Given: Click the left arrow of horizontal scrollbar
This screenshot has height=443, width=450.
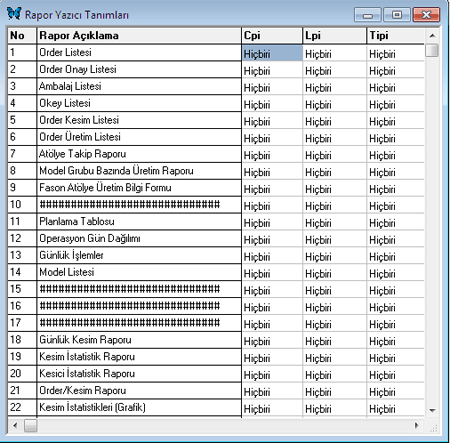Looking at the screenshot, I should (x=15, y=425).
